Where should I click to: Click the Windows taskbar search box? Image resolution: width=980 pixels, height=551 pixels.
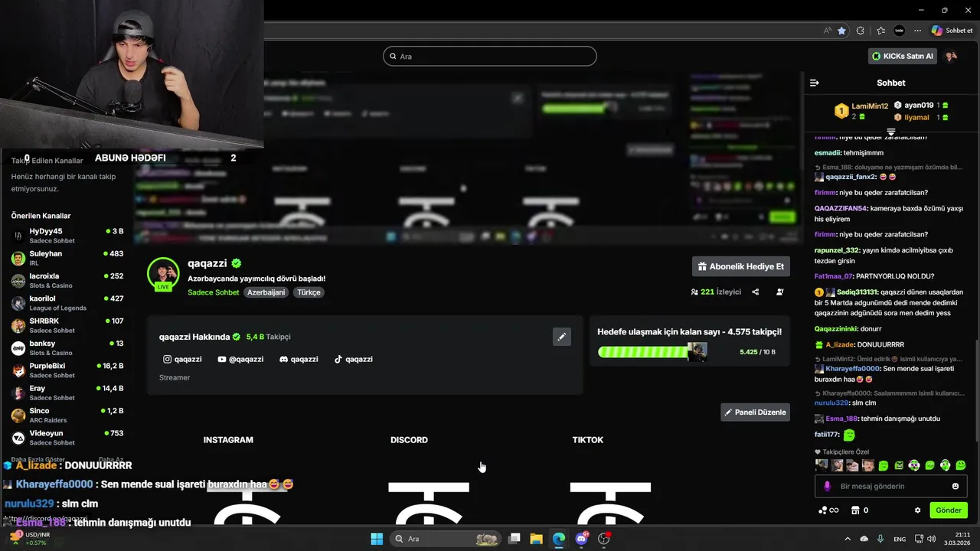click(x=447, y=539)
